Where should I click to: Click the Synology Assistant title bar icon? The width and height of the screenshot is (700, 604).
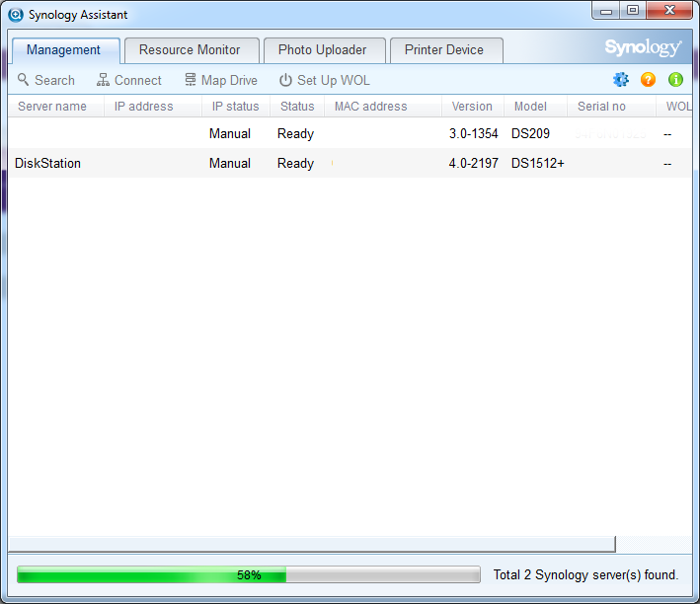pyautogui.click(x=16, y=15)
